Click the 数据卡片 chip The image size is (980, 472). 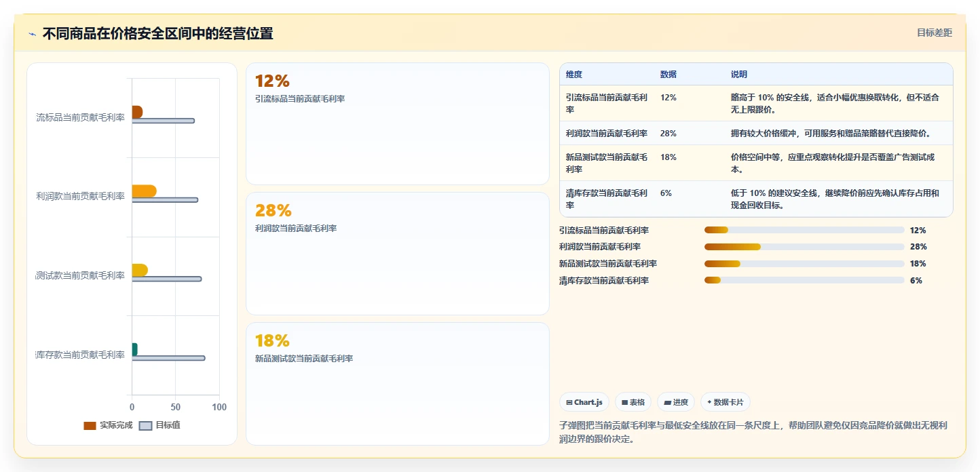pyautogui.click(x=725, y=402)
